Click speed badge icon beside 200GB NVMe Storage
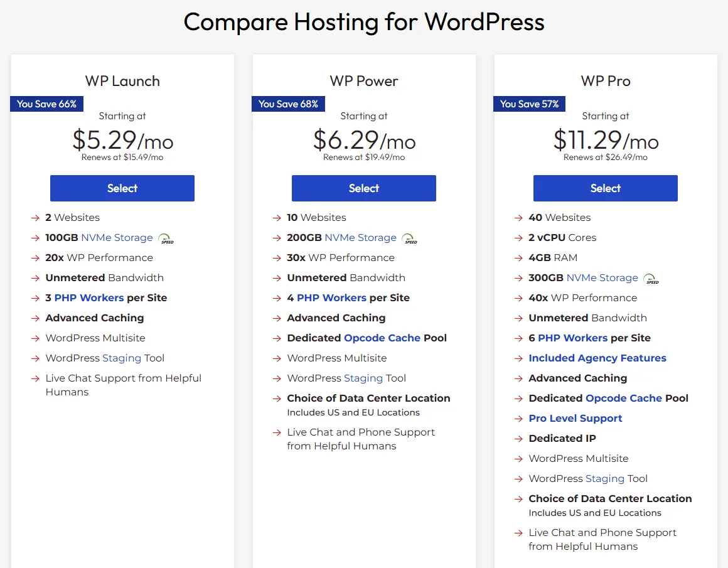This screenshot has width=728, height=568. point(409,238)
